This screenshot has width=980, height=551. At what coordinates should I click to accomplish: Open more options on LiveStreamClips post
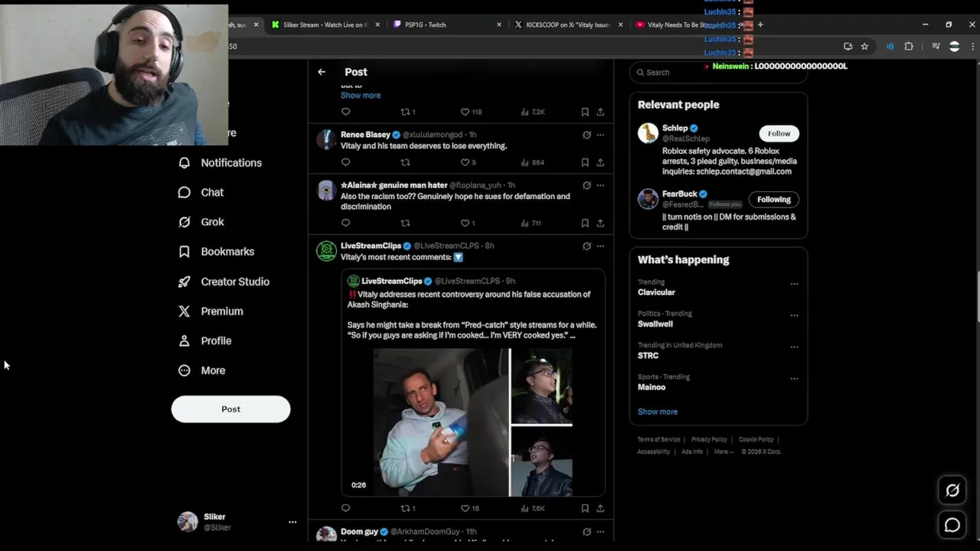tap(600, 246)
